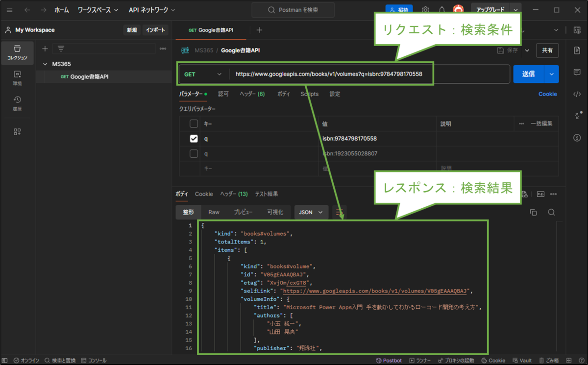Open the 環境 sidebar section
Image resolution: width=588 pixels, height=365 pixels.
point(17,78)
